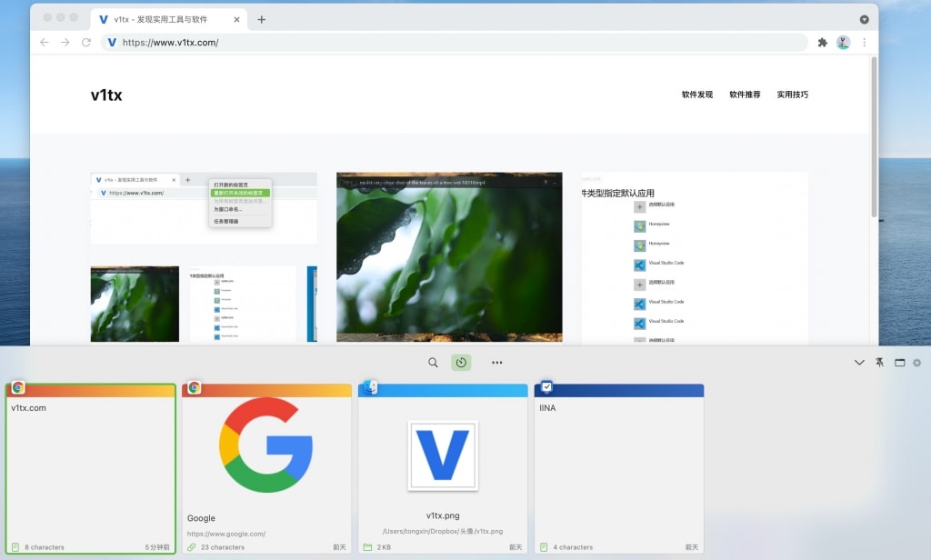Go back using Chrome's back arrow
Screen dimensions: 931x560
pos(45,42)
